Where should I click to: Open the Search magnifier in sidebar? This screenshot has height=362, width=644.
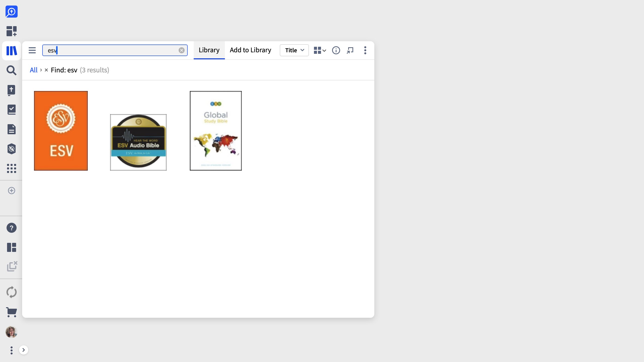click(12, 70)
